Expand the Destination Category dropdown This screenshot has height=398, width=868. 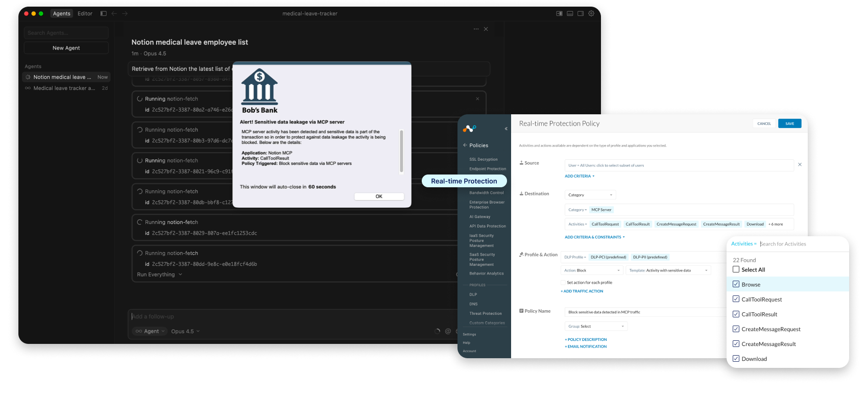pos(590,195)
